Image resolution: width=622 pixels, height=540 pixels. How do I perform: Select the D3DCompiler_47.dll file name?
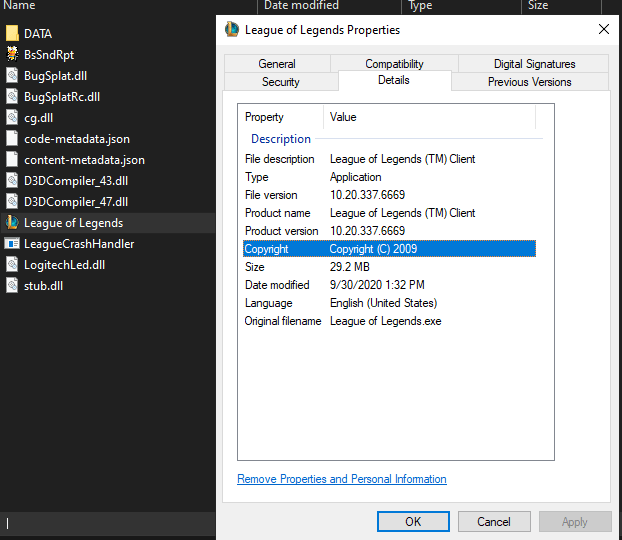tap(76, 202)
